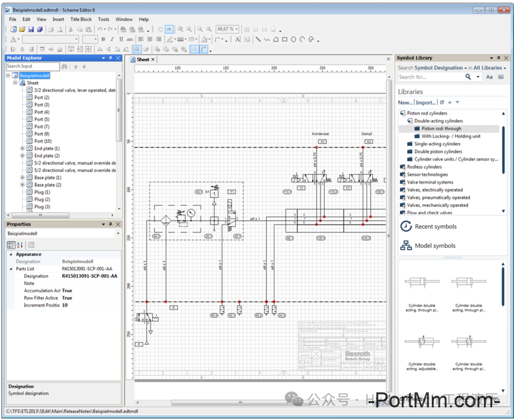Toggle the categorized view in Properties
The width and height of the screenshot is (514, 420).
click(12, 245)
